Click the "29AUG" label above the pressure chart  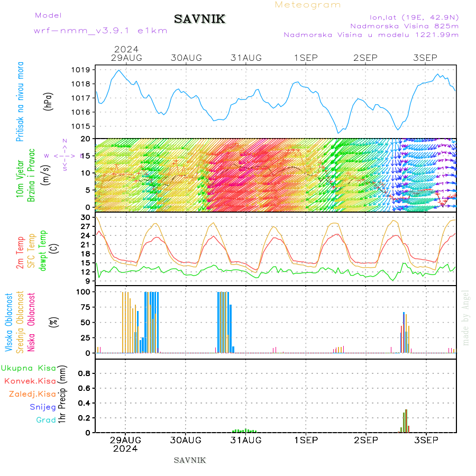tap(126, 58)
